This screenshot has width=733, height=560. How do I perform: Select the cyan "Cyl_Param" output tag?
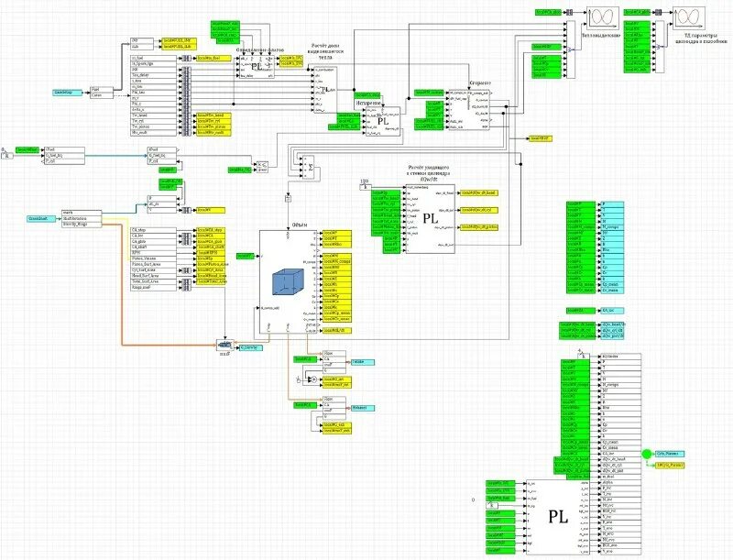pos(669,452)
